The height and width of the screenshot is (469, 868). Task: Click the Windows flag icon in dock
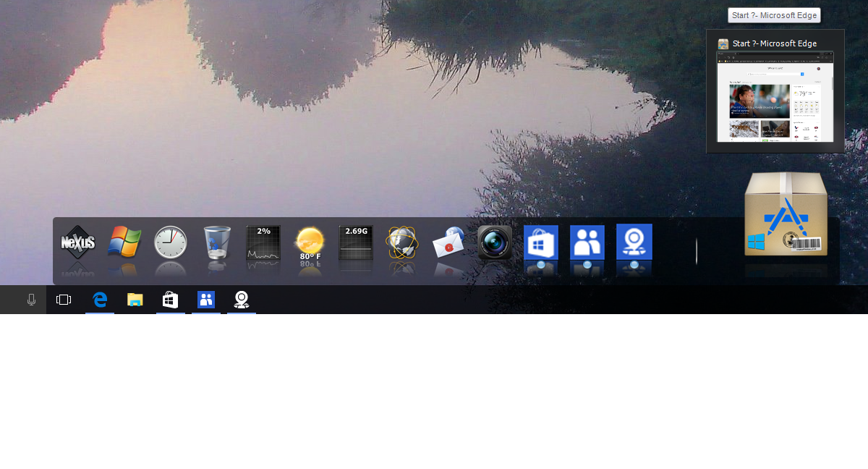pos(124,242)
